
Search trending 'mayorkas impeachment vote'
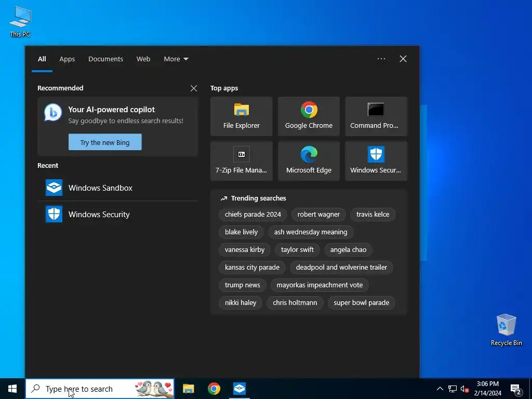320,285
